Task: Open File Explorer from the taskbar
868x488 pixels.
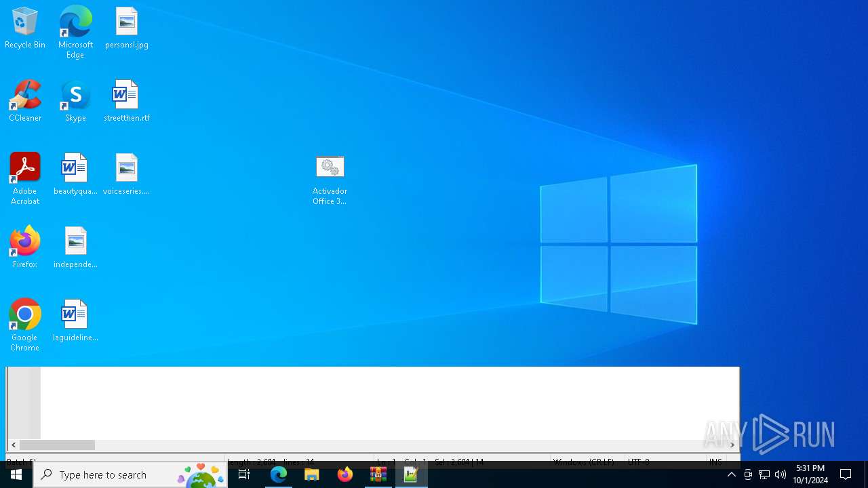Action: (x=312, y=474)
